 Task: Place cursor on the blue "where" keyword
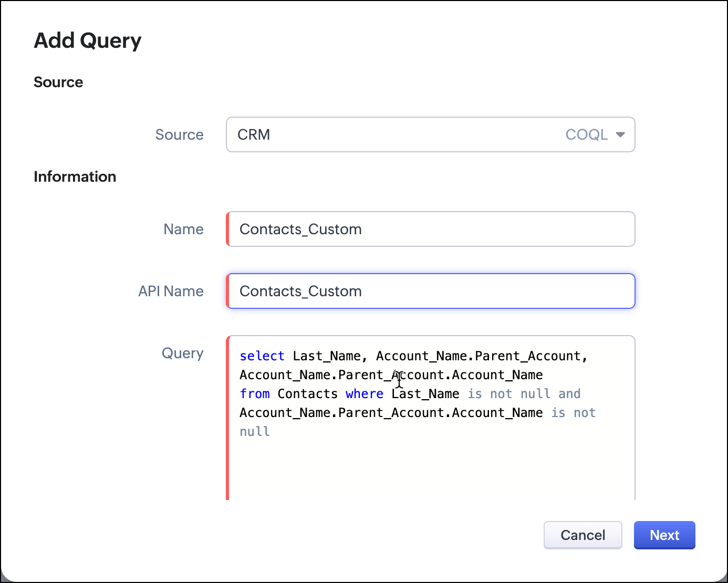364,394
